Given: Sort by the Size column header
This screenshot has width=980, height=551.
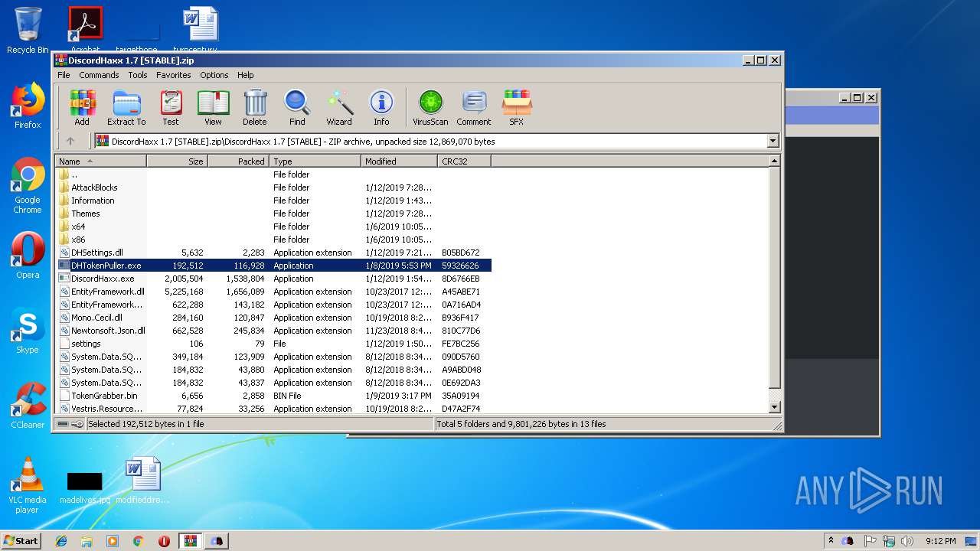Looking at the screenshot, I should point(177,161).
